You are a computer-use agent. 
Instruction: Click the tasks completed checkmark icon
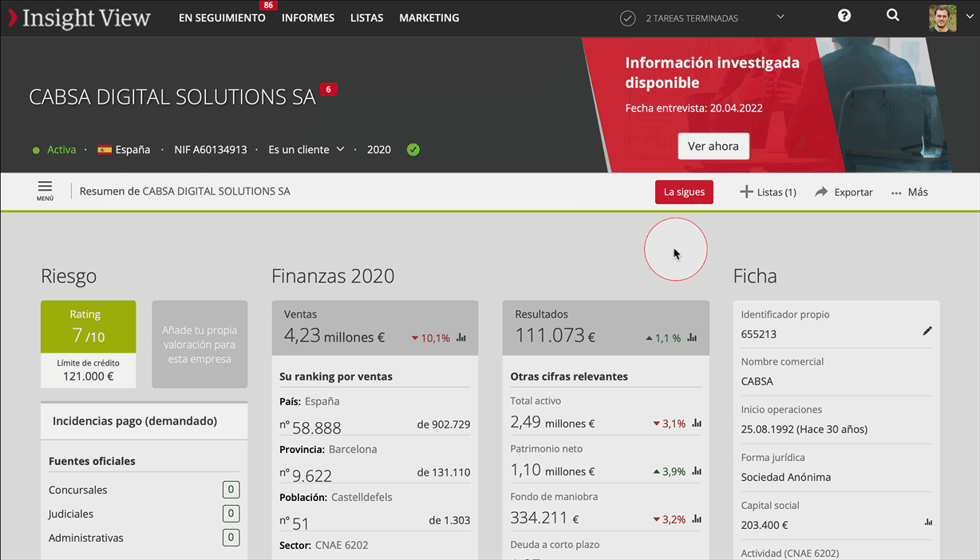coord(628,18)
